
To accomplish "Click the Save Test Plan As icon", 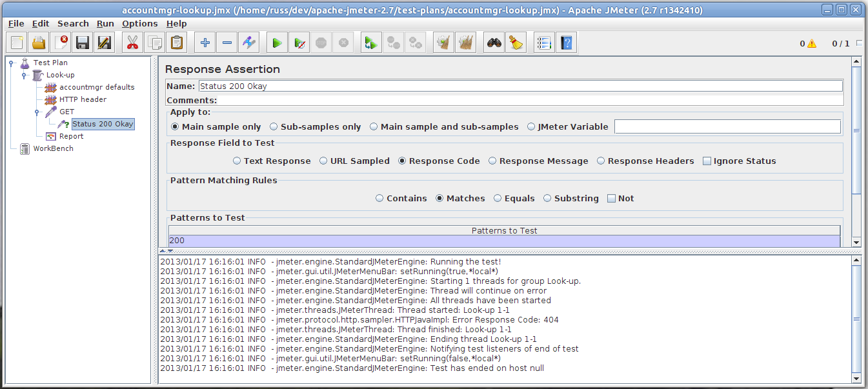I will pos(105,43).
